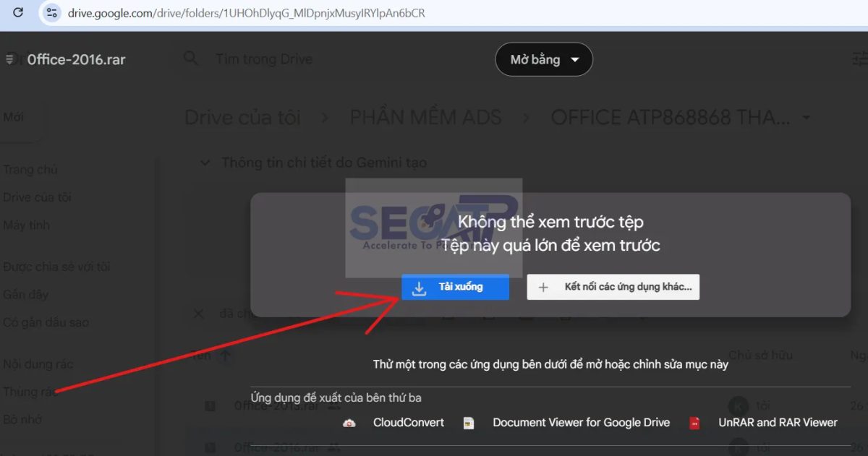Reload the page with the refresh icon
The height and width of the screenshot is (456, 868).
(x=19, y=12)
